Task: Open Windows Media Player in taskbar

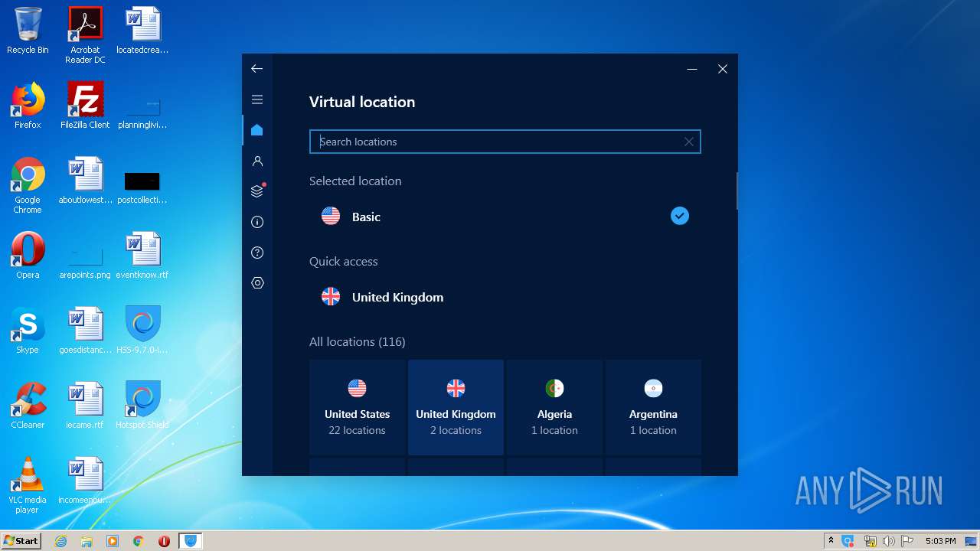Action: click(113, 541)
